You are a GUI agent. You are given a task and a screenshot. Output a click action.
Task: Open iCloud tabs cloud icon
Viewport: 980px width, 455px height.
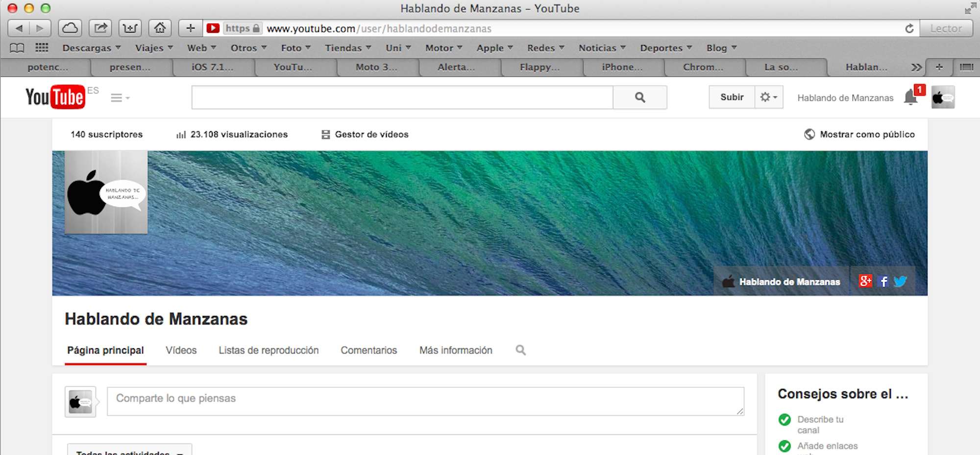(x=70, y=28)
